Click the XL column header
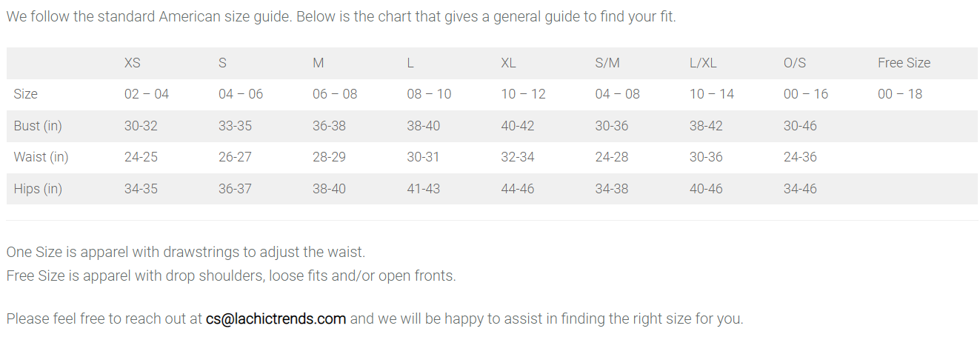The height and width of the screenshot is (337, 980). point(508,63)
